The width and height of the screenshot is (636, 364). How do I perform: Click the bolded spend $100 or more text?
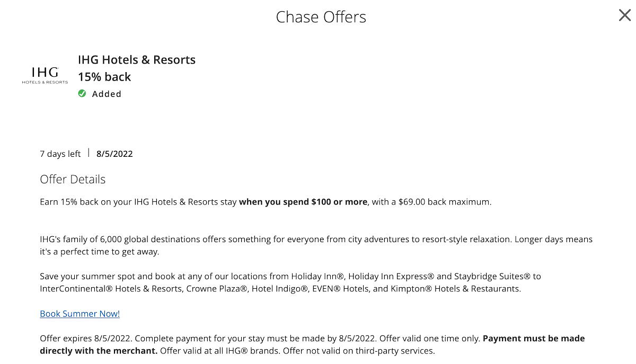coord(303,201)
